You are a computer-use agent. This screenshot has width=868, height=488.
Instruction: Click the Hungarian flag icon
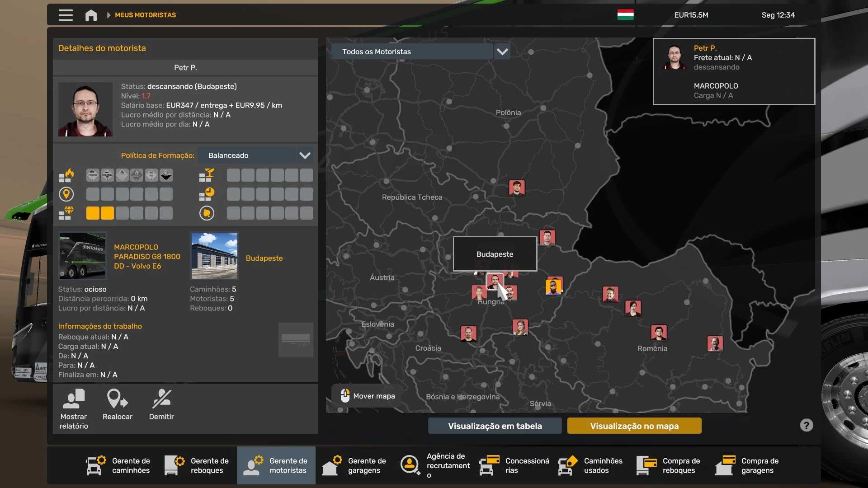click(625, 15)
